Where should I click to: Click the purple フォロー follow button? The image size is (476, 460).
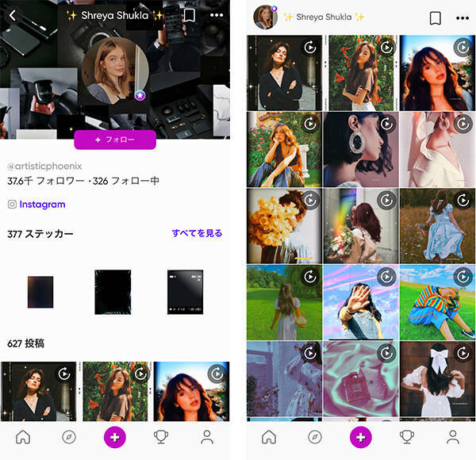click(x=115, y=140)
